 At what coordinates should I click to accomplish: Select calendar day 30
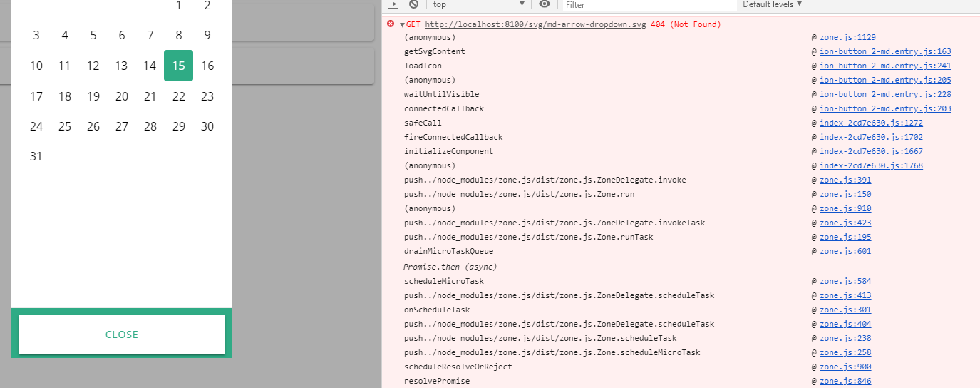(207, 126)
